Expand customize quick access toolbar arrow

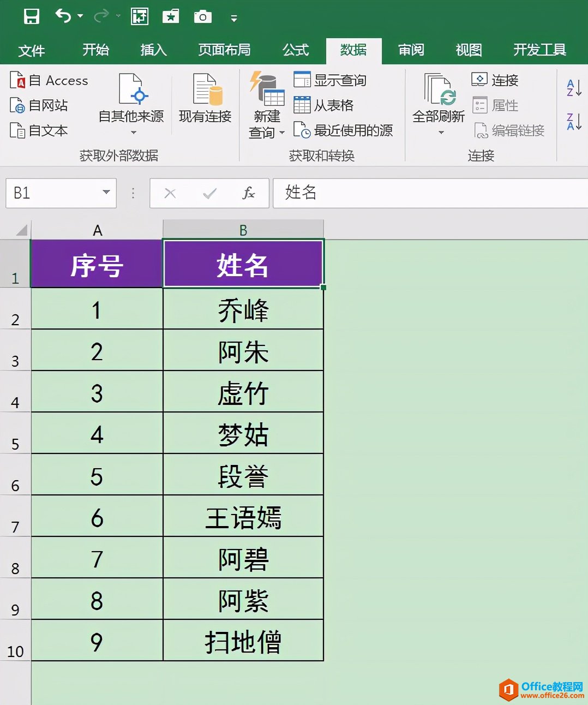pyautogui.click(x=234, y=19)
